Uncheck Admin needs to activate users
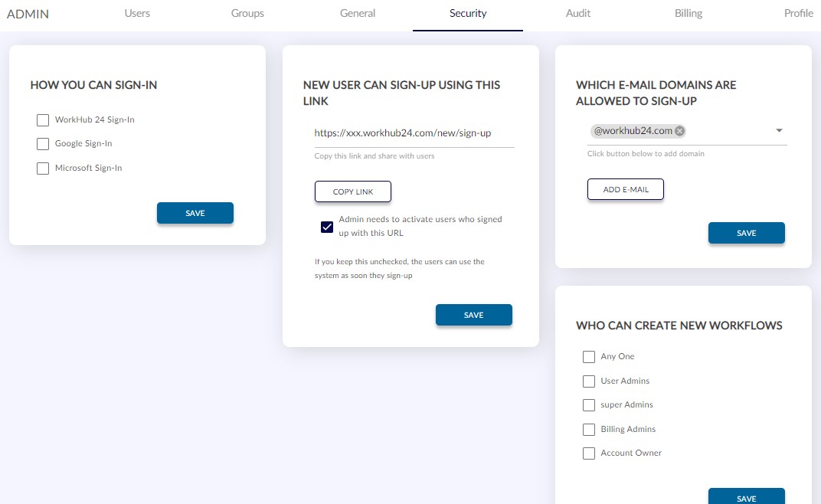The width and height of the screenshot is (821, 504). [x=327, y=227]
